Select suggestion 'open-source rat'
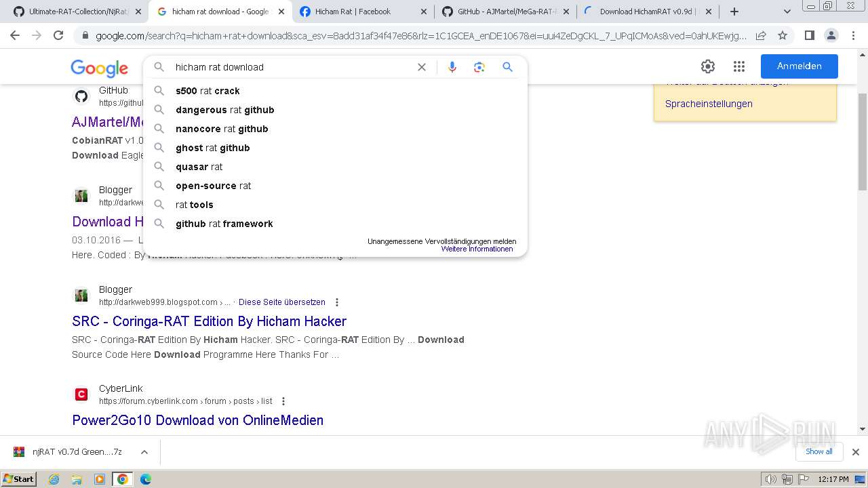 (x=335, y=186)
